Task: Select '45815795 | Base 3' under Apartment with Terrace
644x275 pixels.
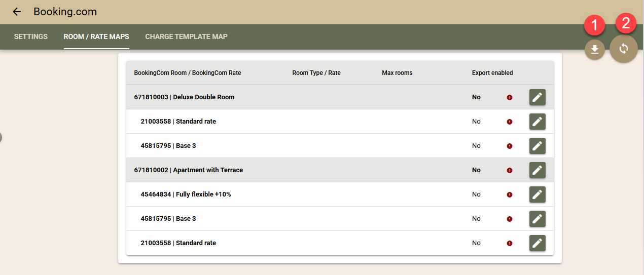Action: coord(168,219)
